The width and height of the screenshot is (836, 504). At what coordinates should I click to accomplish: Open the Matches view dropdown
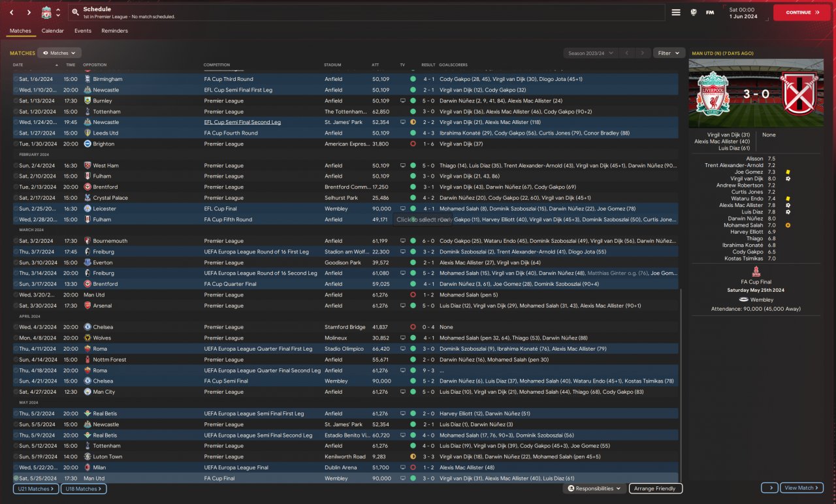[x=59, y=53]
